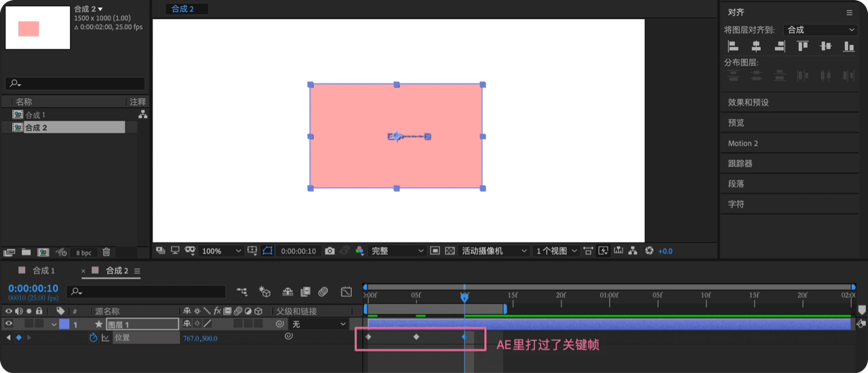868x373 pixels.
Task: Click the current time indicator in timeline
Action: click(465, 296)
